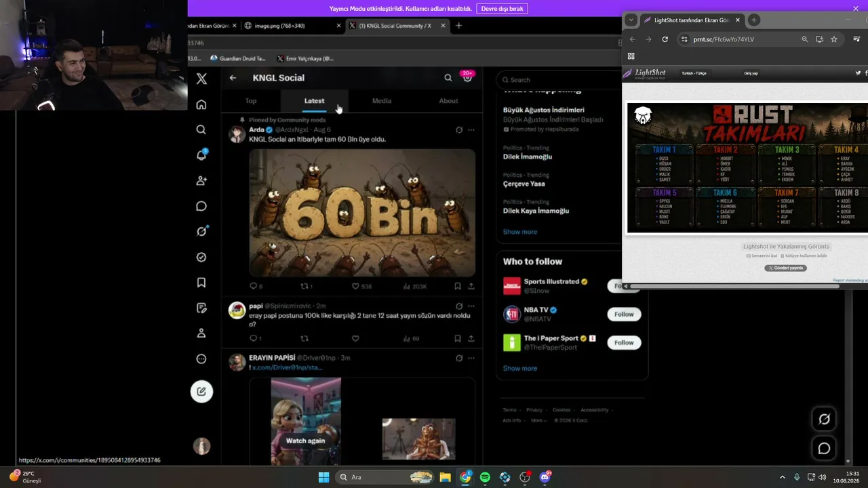
Task: Open Grok from the X sidebar
Action: (x=201, y=231)
